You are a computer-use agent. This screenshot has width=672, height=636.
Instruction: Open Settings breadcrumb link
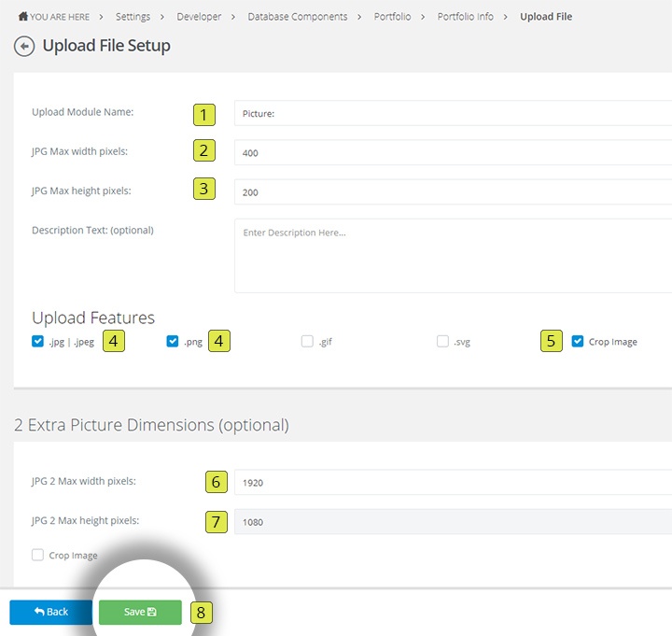click(x=133, y=17)
